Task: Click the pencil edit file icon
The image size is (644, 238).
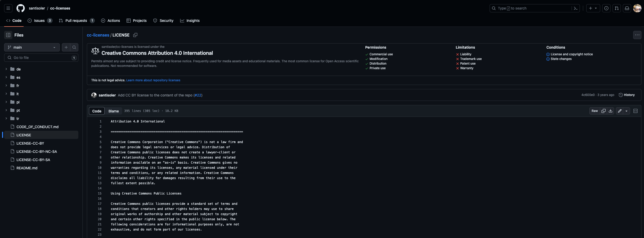Action: click(620, 111)
